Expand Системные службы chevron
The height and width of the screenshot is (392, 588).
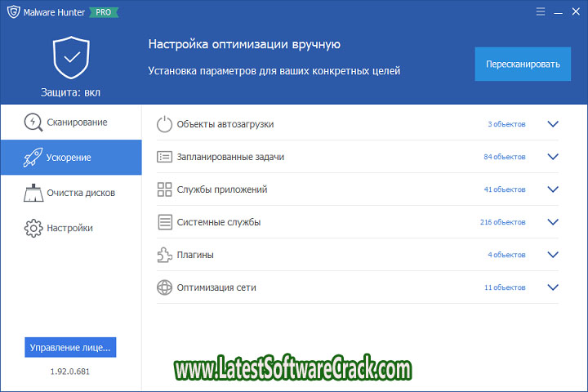point(553,221)
